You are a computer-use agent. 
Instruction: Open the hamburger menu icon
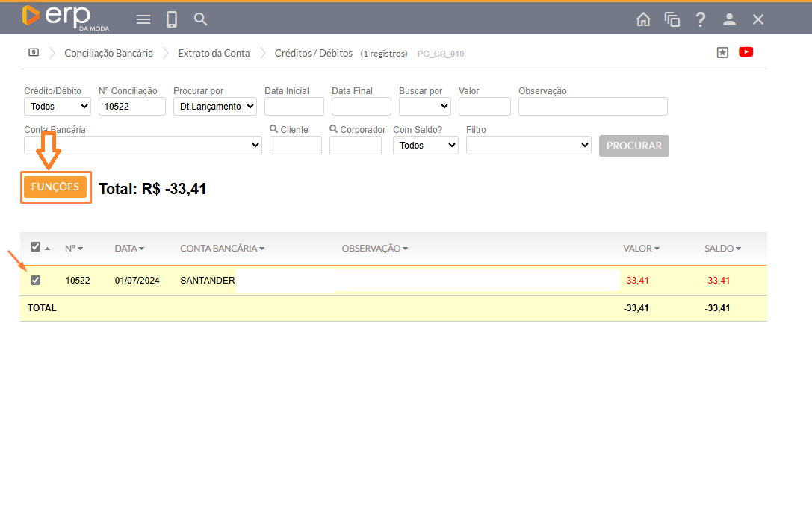tap(143, 19)
